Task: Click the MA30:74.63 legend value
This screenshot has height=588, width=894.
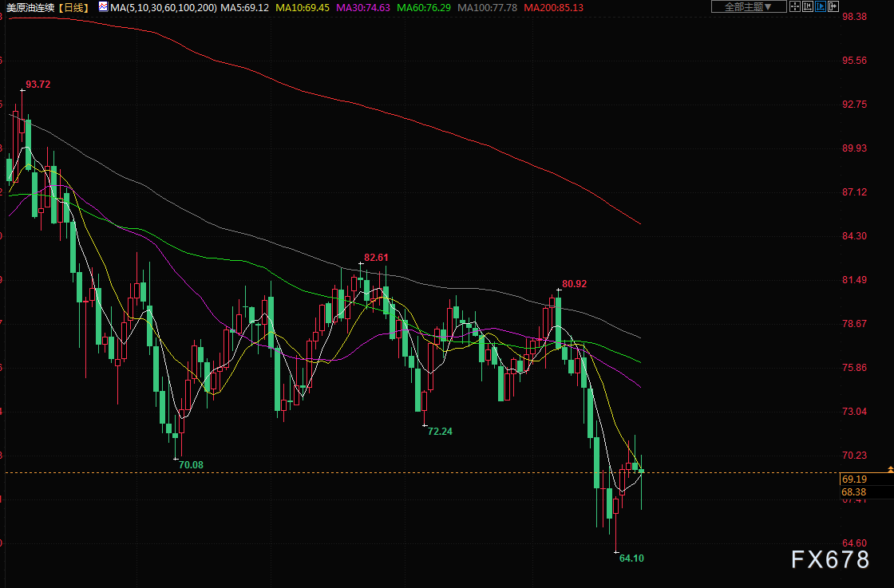Action: [x=363, y=7]
